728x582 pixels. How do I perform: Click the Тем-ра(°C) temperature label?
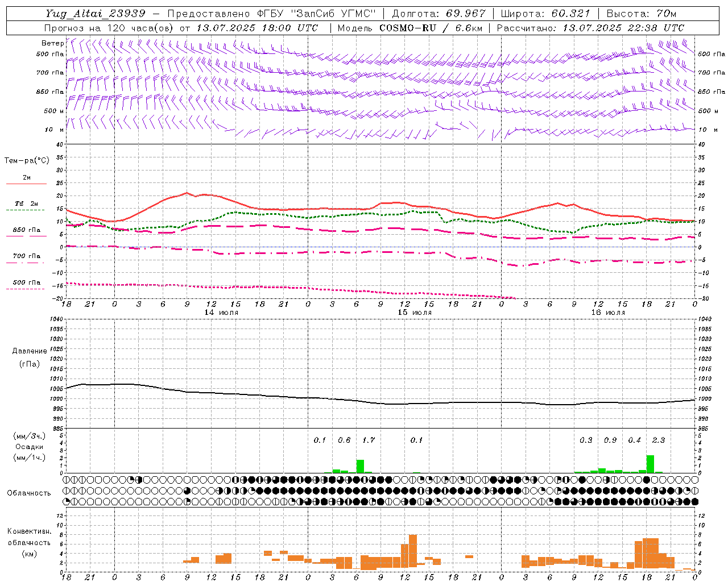pos(27,161)
